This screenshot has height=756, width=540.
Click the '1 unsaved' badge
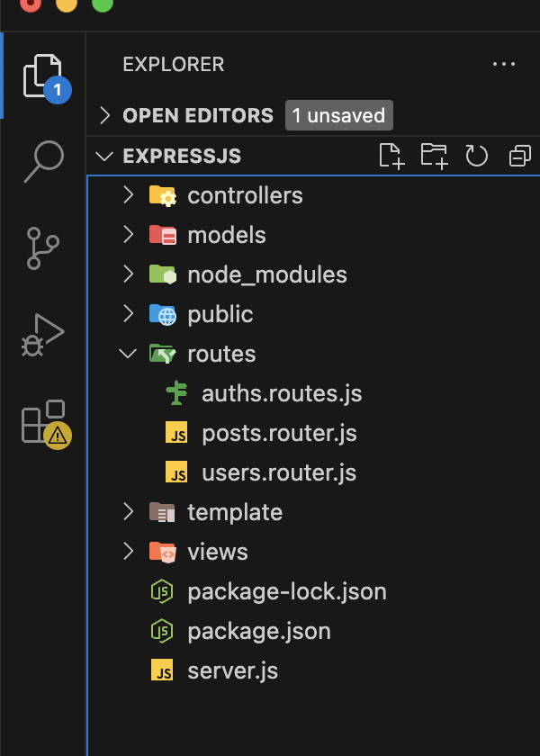coord(339,116)
